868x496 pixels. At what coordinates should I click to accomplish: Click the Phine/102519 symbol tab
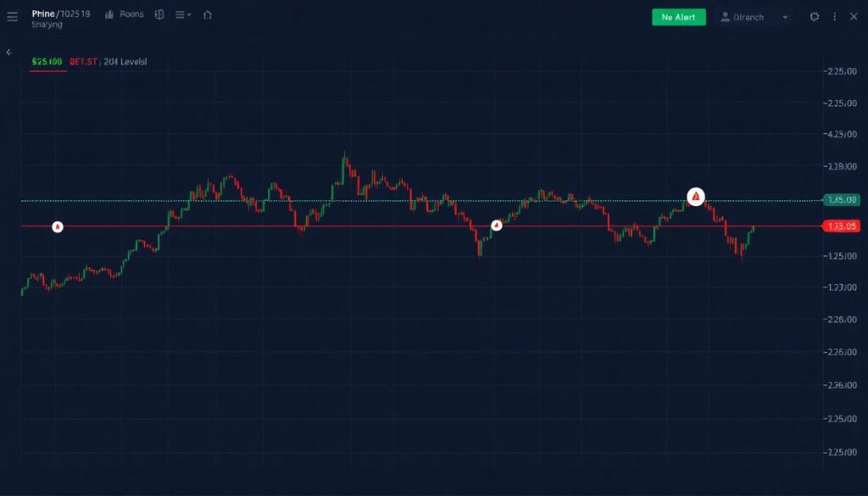tap(59, 13)
